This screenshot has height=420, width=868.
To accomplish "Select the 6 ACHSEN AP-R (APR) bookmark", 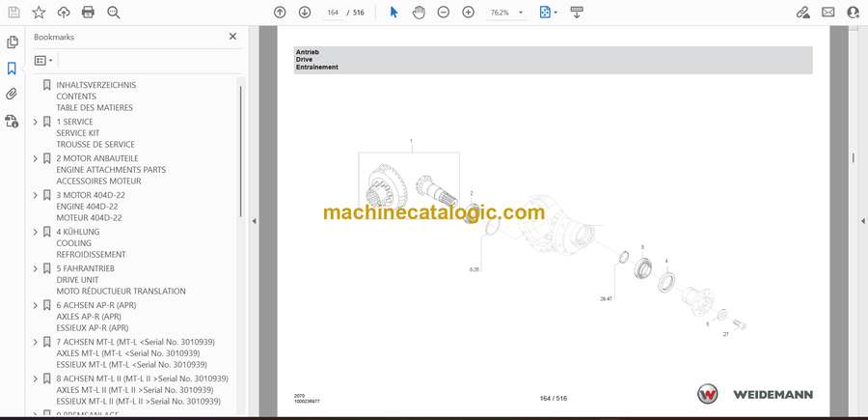I will [96, 305].
